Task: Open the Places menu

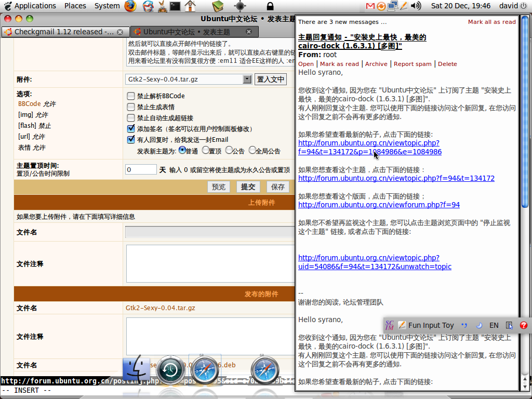Action: (75, 6)
